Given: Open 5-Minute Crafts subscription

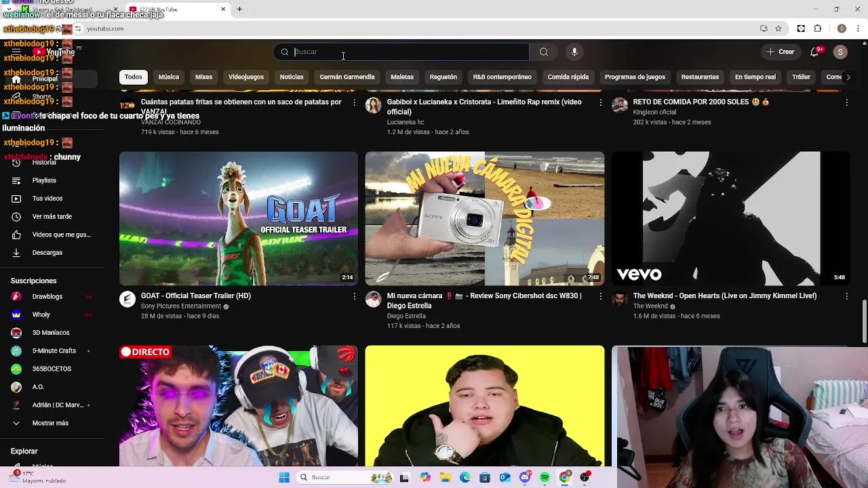Looking at the screenshot, I should tap(54, 351).
